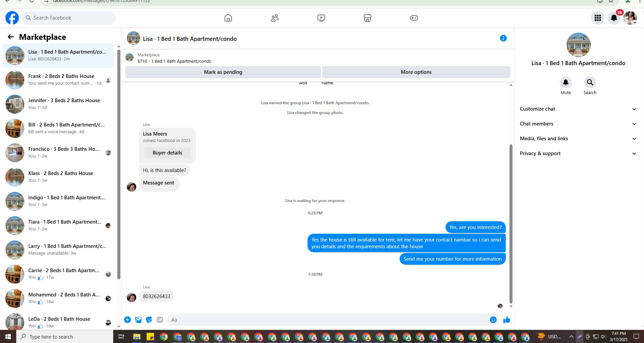Click Mark as pending button
644x343 pixels.
coord(223,72)
